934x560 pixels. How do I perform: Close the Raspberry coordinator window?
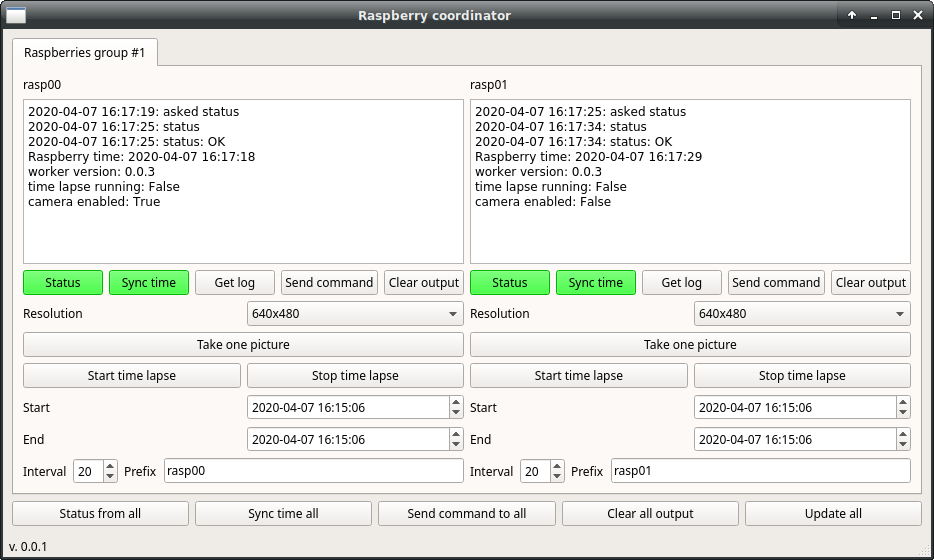point(918,15)
